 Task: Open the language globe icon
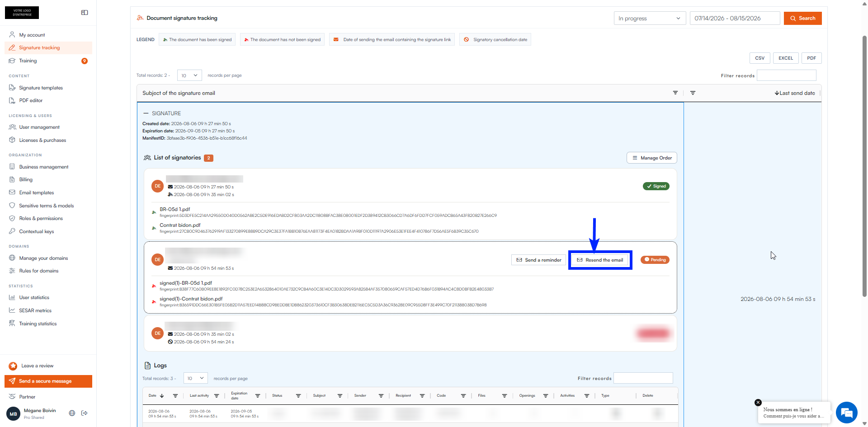point(72,413)
